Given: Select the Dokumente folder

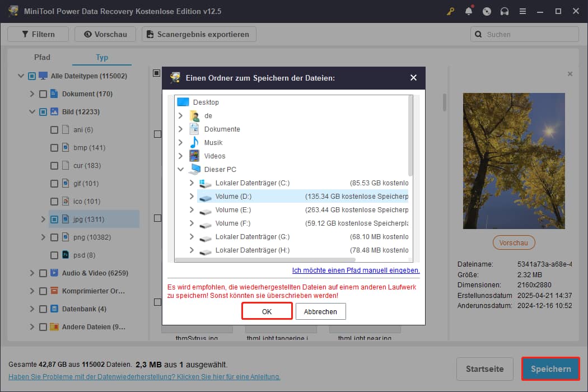Looking at the screenshot, I should [222, 129].
